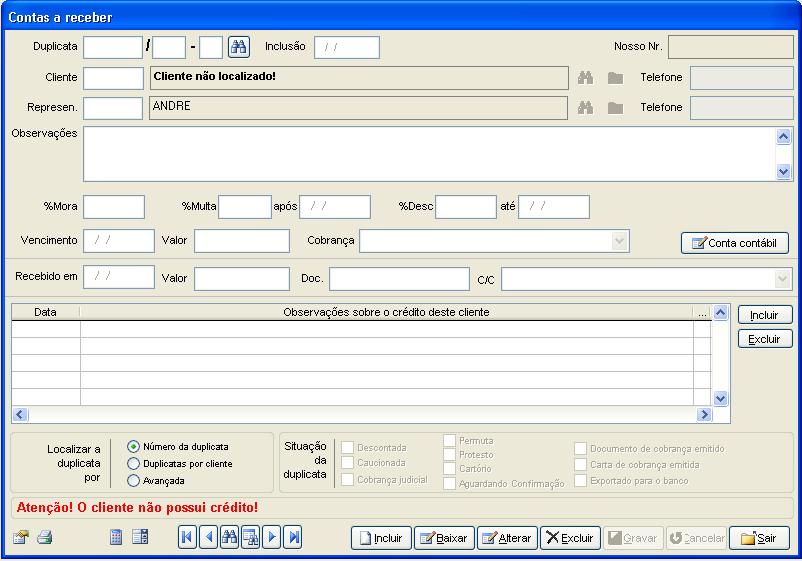Click the list/spreadsheet icon next to calculator
Viewport: 802px width, 561px height.
pos(140,537)
